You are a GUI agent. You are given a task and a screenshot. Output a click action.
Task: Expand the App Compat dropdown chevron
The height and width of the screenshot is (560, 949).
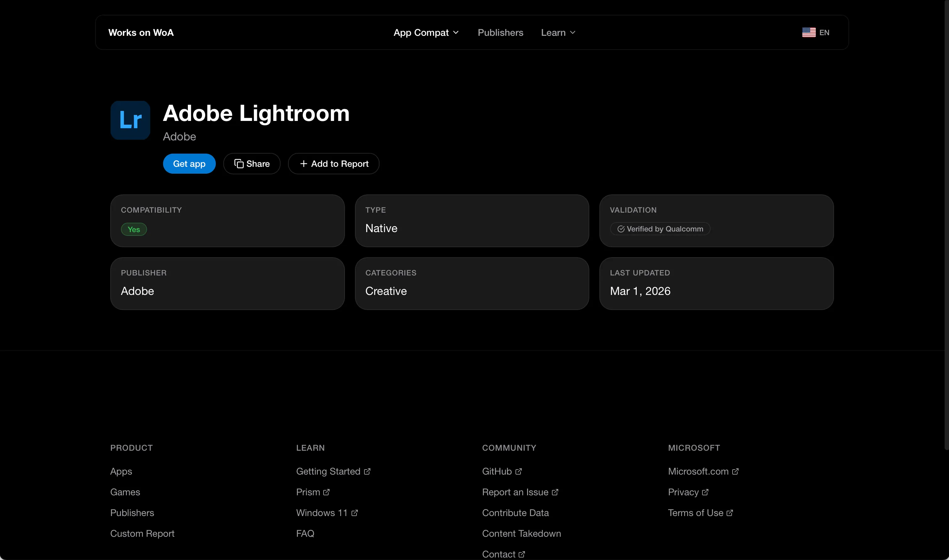[x=456, y=33]
